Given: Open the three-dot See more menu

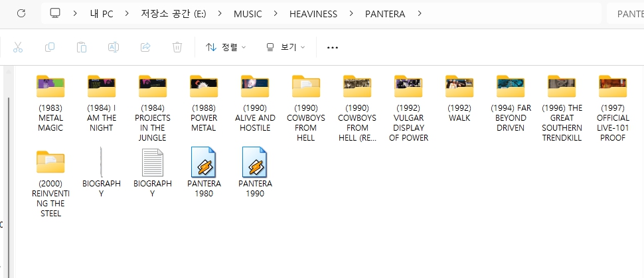Looking at the screenshot, I should click(x=332, y=48).
